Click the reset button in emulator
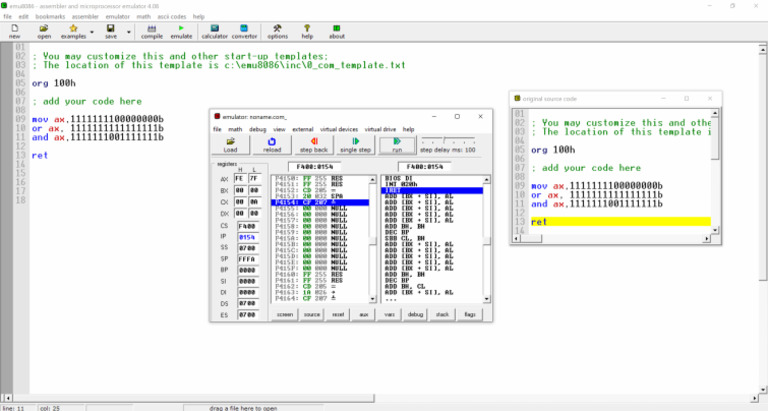This screenshot has height=411, width=768. tap(338, 314)
